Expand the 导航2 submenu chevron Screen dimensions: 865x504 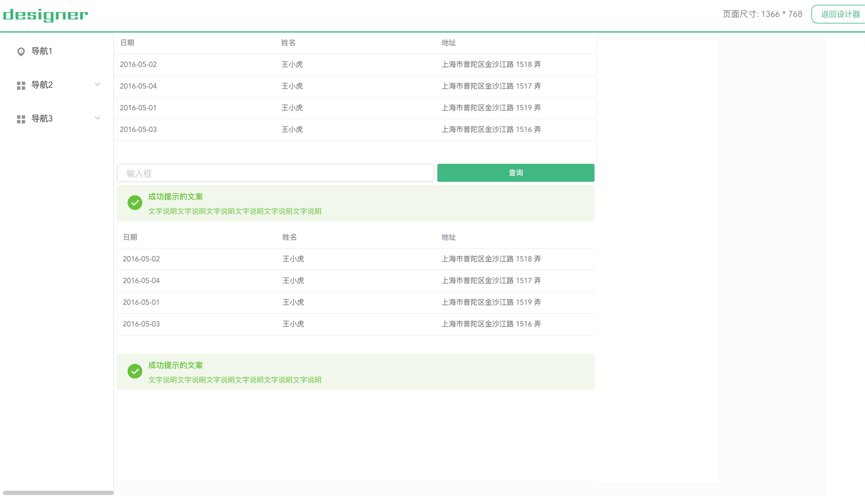point(98,84)
